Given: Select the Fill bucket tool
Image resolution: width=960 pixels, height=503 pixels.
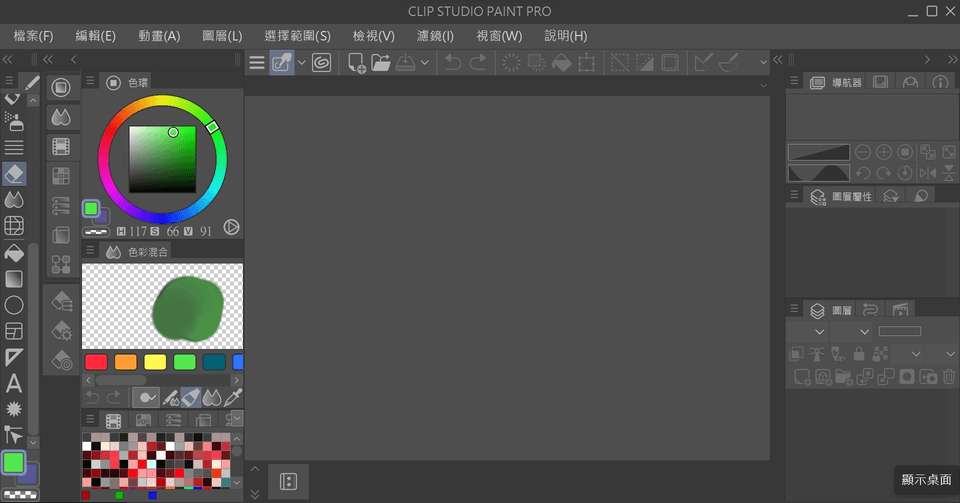Looking at the screenshot, I should coord(14,253).
